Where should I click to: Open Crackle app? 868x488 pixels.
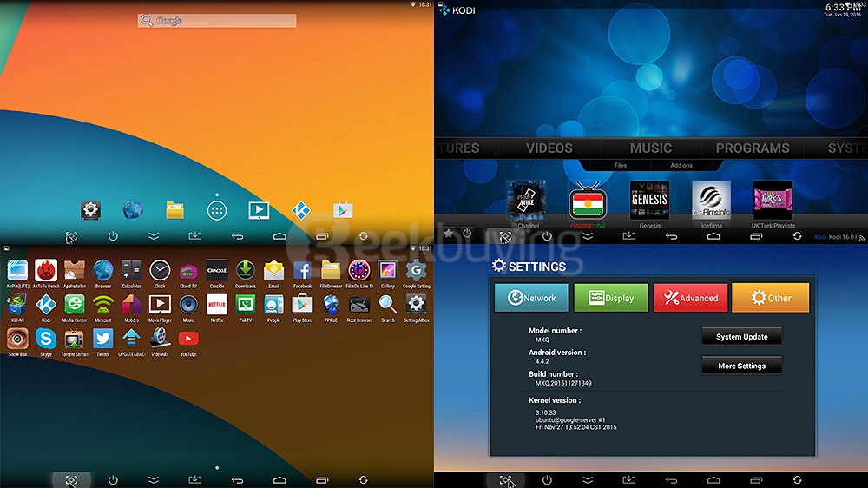tap(217, 274)
